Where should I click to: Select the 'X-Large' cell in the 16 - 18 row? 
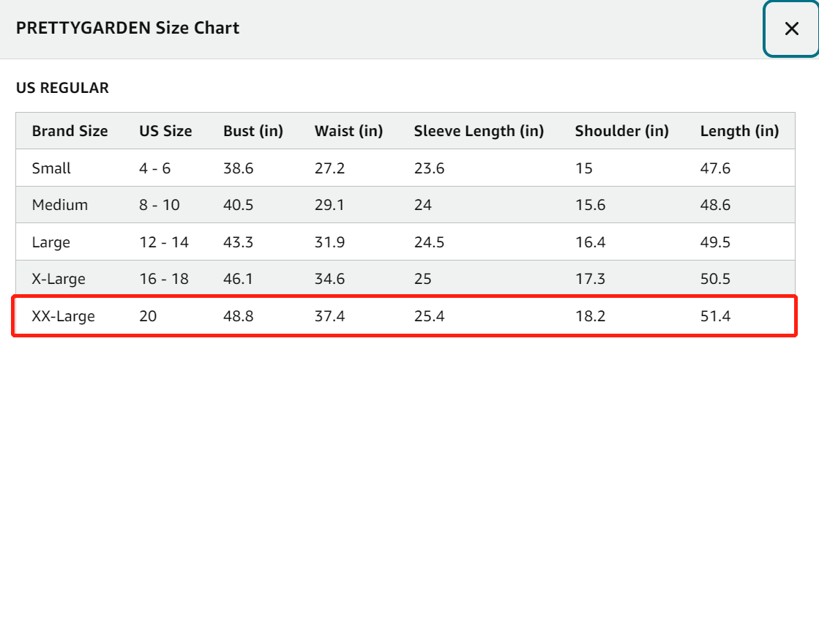[x=59, y=279]
